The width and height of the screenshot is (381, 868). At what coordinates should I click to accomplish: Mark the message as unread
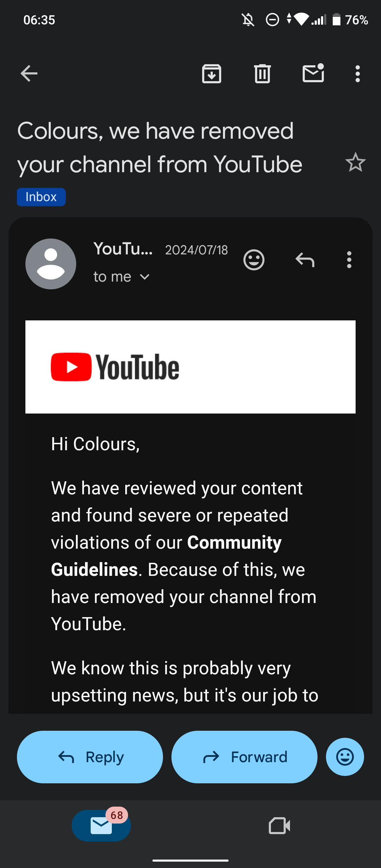(x=313, y=73)
